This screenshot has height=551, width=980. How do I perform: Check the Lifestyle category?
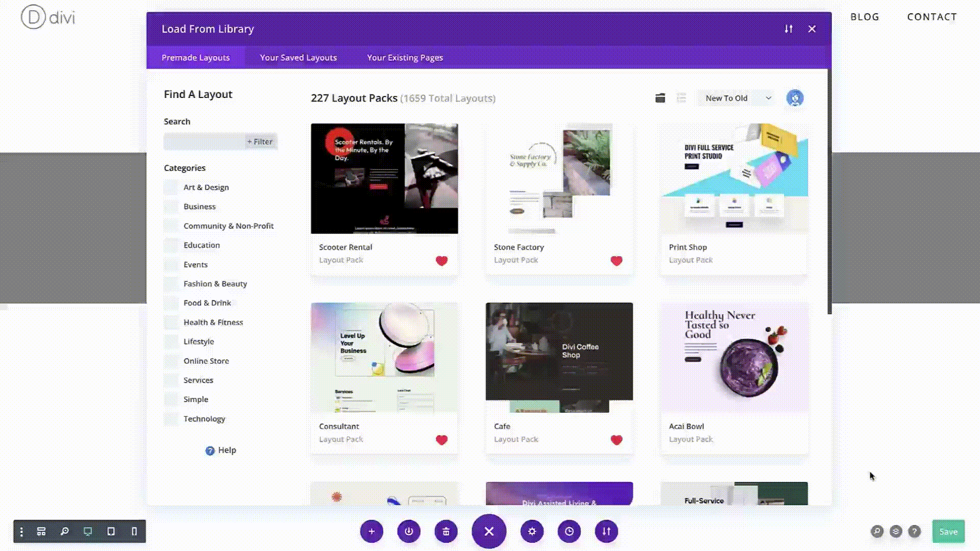(x=171, y=342)
